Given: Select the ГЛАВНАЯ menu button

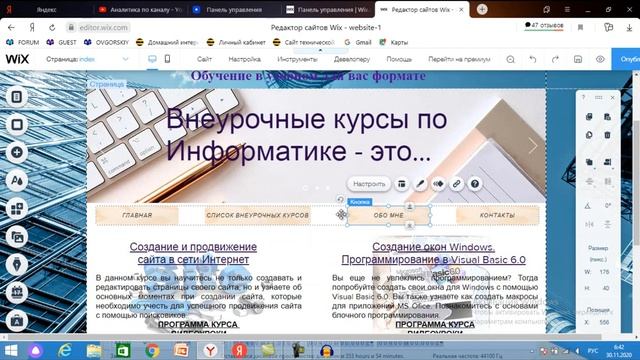Looking at the screenshot, I should point(137,215).
